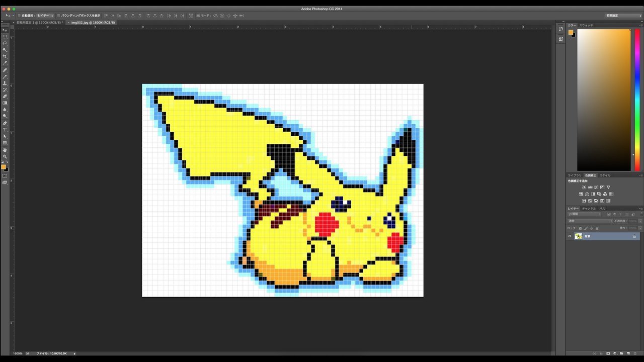Switch to the チャンネル tab
644x362 pixels.
589,209
